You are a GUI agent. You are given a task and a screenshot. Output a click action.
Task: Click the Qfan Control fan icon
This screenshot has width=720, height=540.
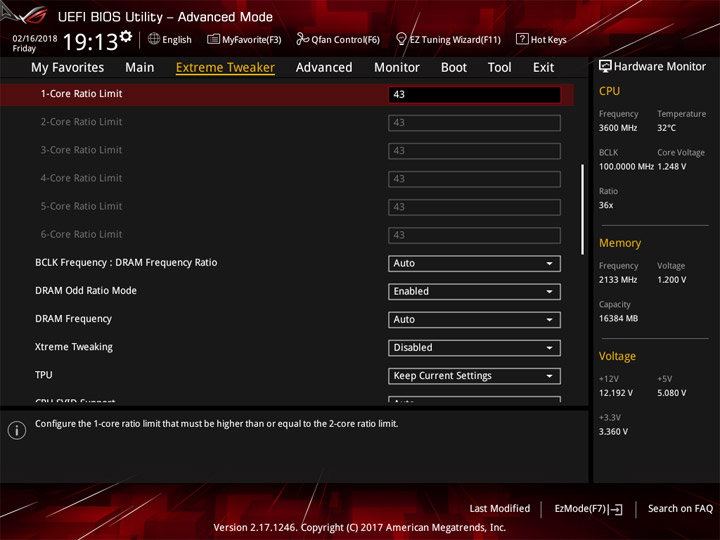click(302, 39)
